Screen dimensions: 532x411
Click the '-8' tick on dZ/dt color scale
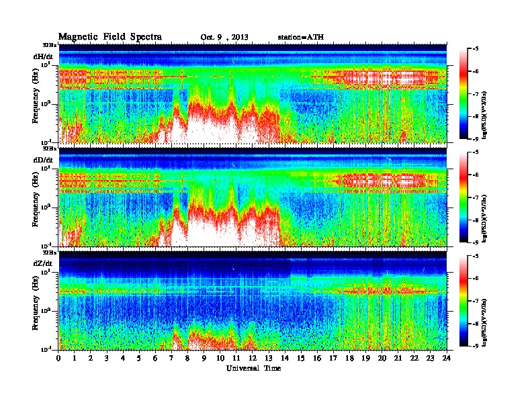[x=476, y=324]
